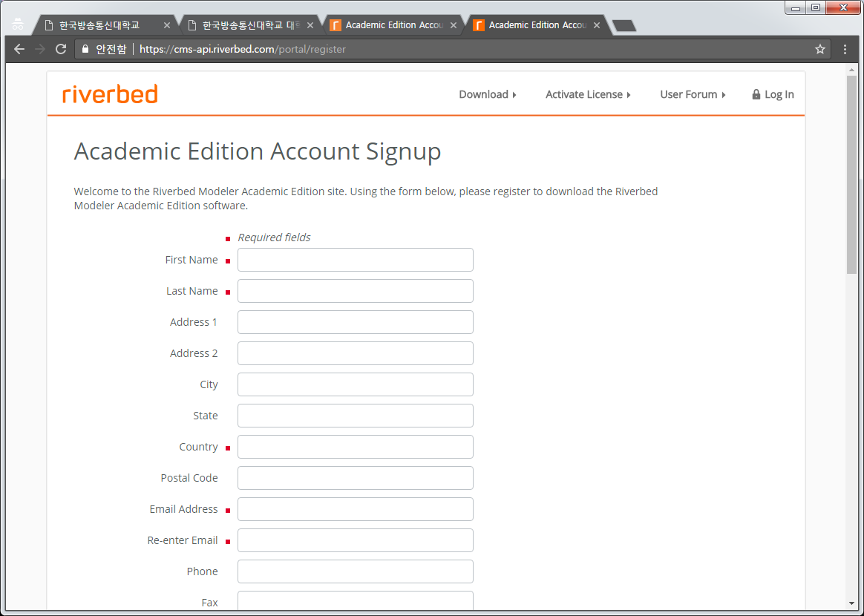Close the 한국방송통신대학교 대학 tab
Image resolution: width=864 pixels, height=616 pixels.
point(310,25)
